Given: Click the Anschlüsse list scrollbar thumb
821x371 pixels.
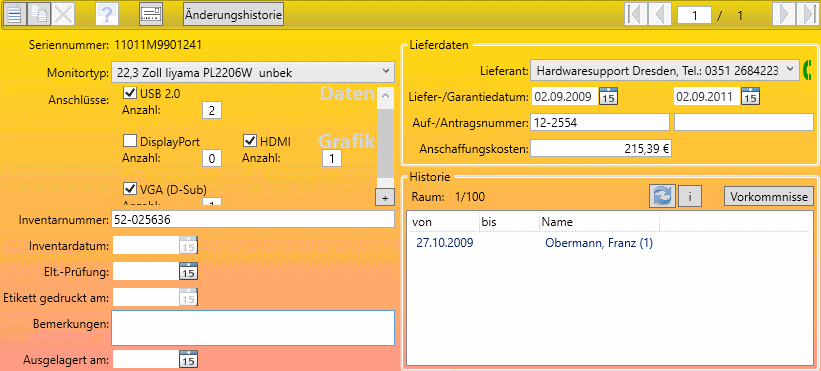Looking at the screenshot, I should point(385,143).
